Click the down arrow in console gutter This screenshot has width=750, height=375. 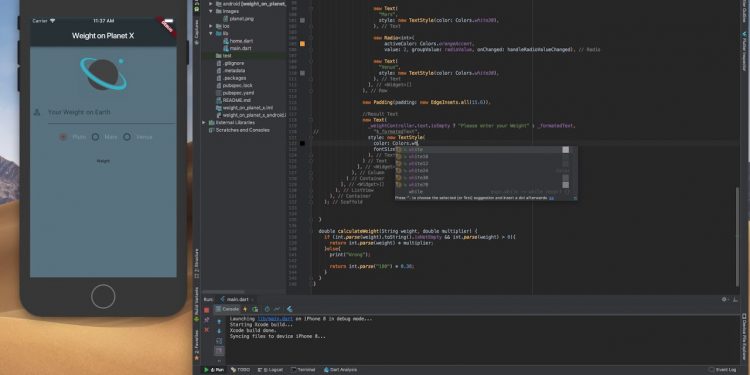click(x=219, y=331)
